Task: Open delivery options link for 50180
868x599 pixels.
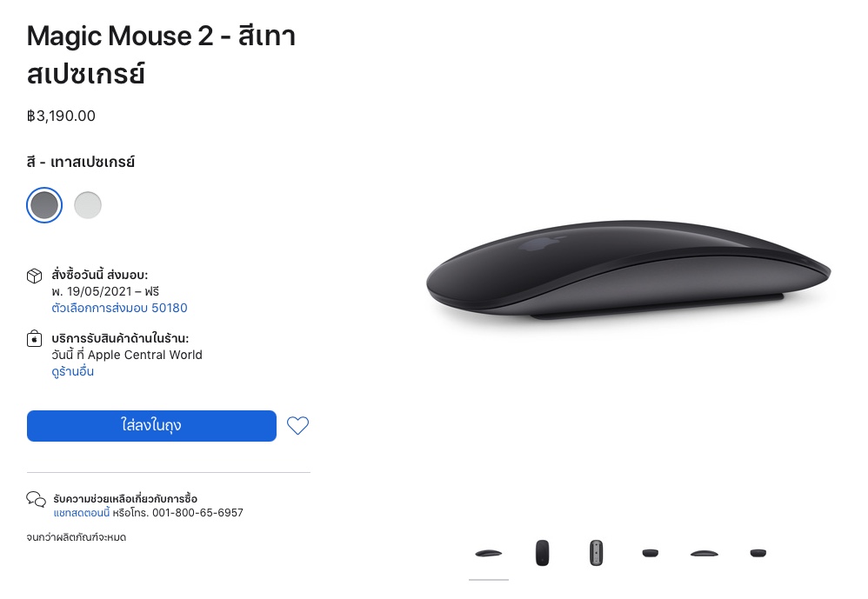Action: [x=119, y=308]
